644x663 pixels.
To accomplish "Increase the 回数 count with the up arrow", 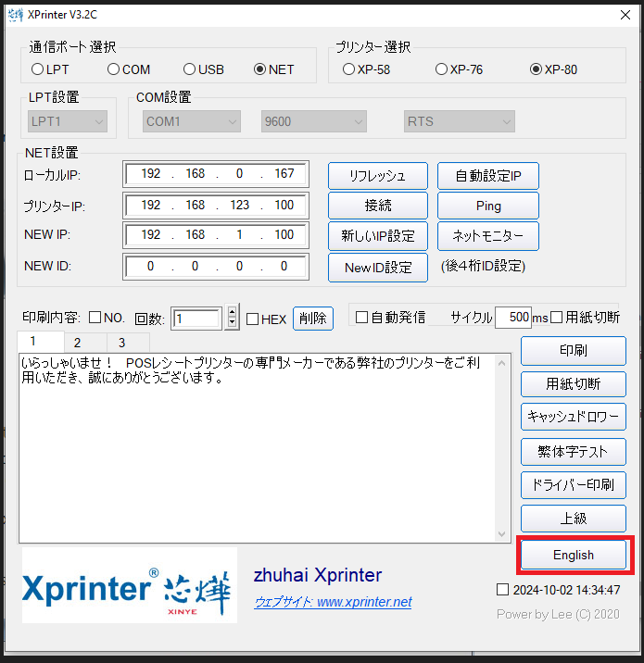I will click(232, 312).
